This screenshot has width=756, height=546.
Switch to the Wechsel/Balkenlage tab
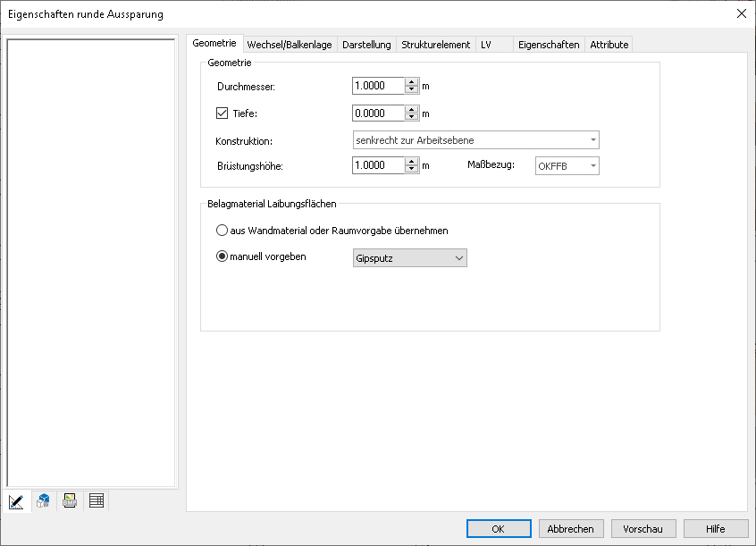(289, 45)
